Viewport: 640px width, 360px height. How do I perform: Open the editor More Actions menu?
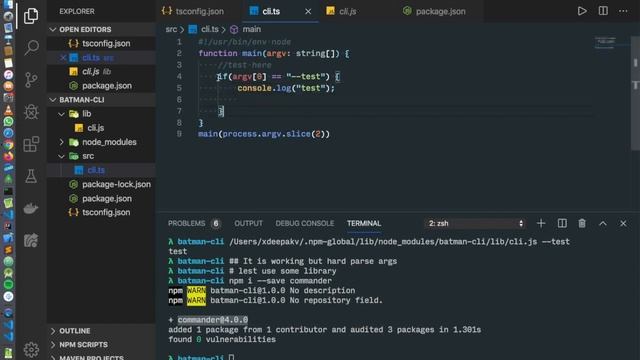coord(623,11)
